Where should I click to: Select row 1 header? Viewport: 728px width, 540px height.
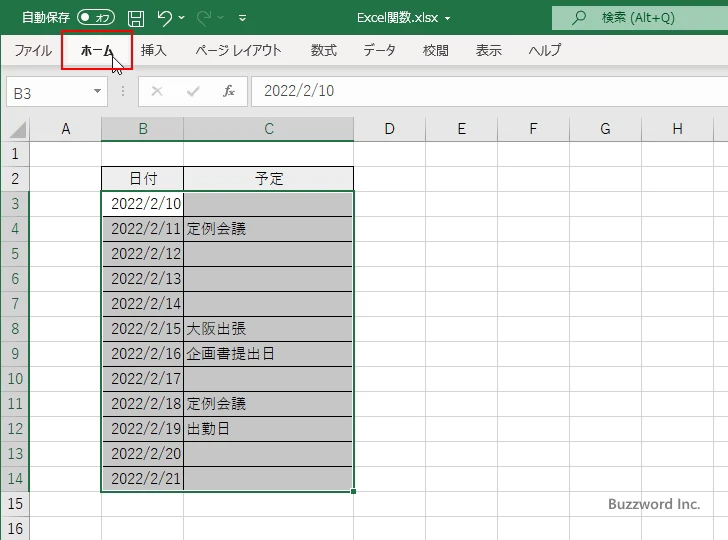tap(15, 154)
